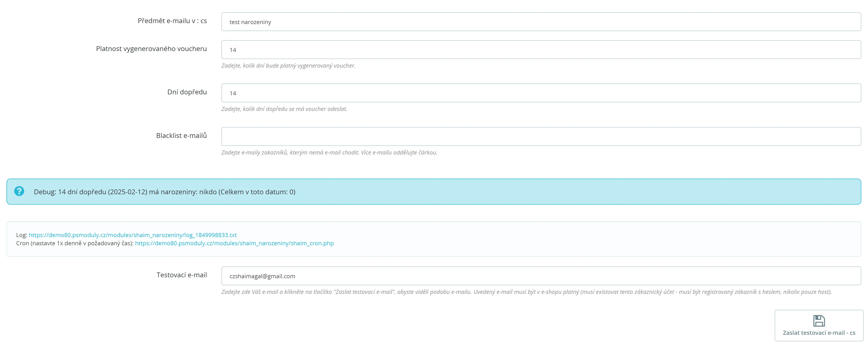Select the empty Blacklist e-mailů field
The image size is (868, 349).
click(x=541, y=136)
